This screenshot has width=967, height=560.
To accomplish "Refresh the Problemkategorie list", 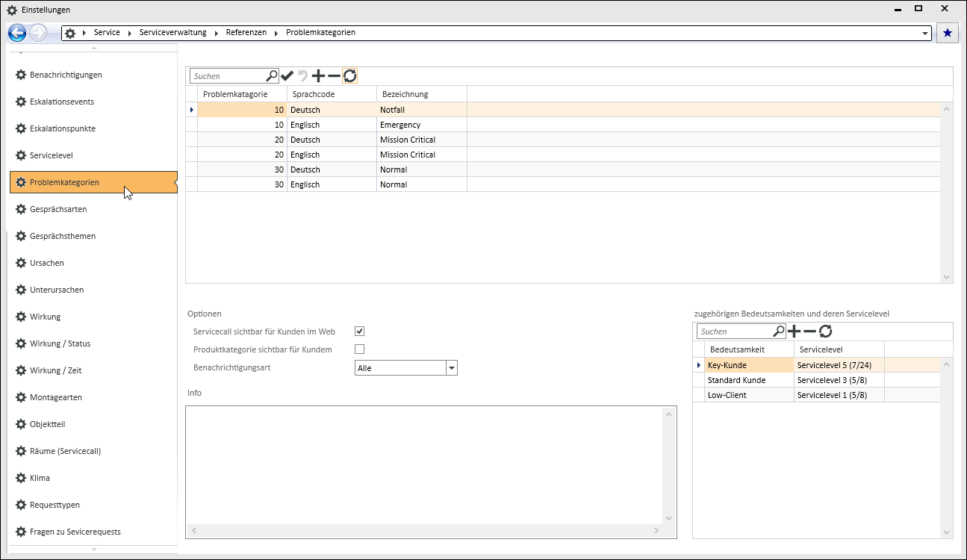I will (x=349, y=75).
